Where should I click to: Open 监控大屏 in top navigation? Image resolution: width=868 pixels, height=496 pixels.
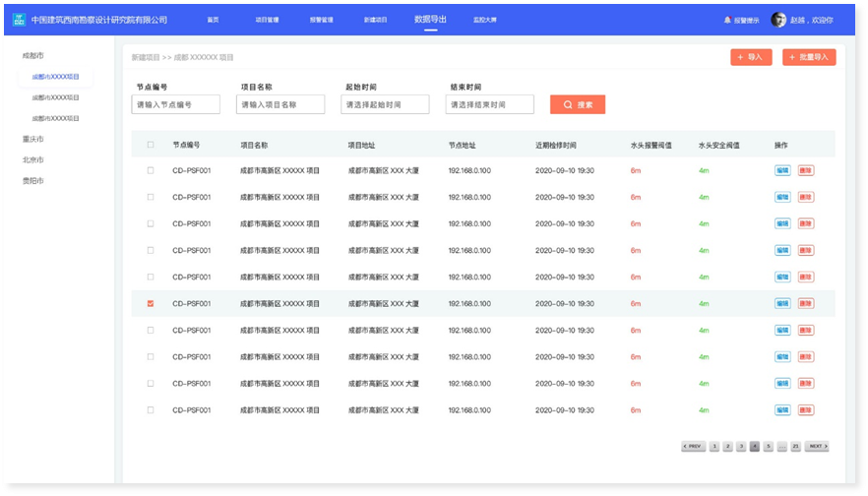coord(485,20)
